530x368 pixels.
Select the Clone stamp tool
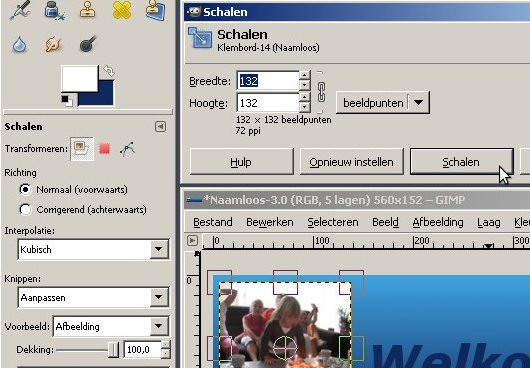click(x=88, y=9)
